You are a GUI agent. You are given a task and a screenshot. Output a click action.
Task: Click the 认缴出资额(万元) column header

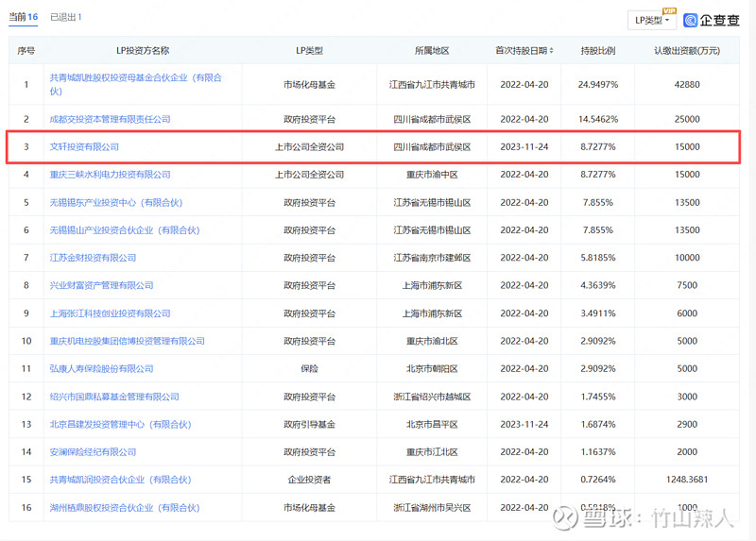(x=687, y=50)
